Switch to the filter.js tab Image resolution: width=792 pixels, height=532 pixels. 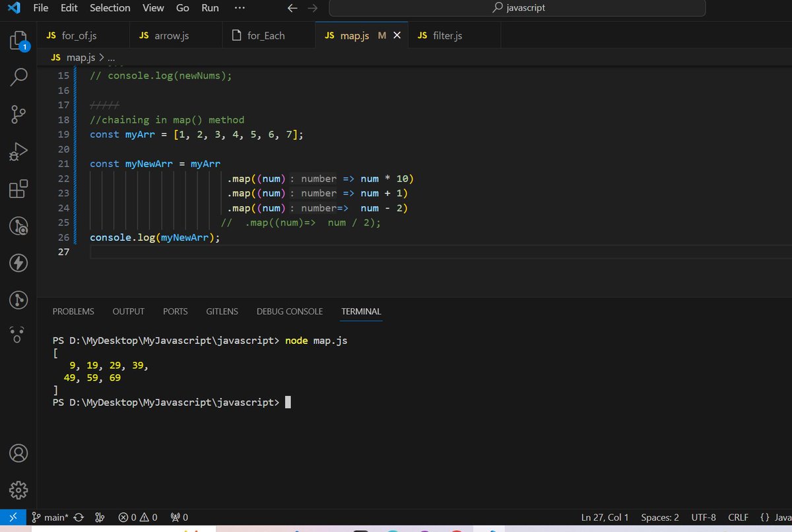pos(440,36)
